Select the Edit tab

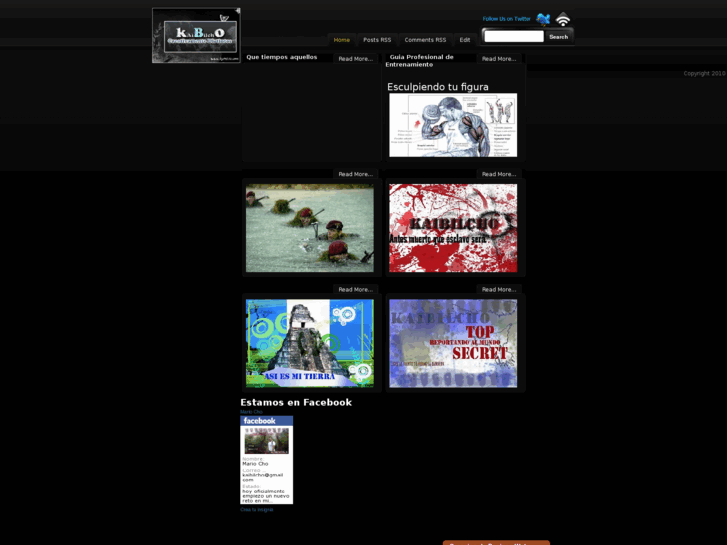point(465,40)
